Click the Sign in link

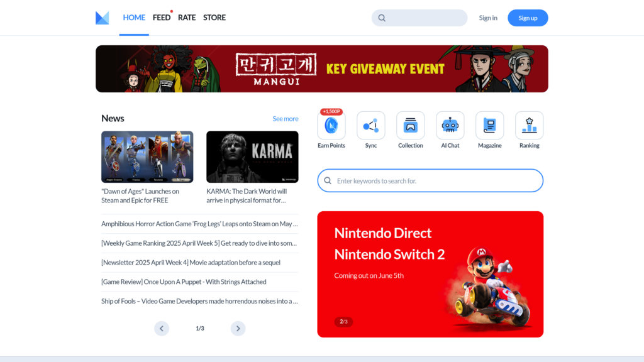[x=488, y=18]
